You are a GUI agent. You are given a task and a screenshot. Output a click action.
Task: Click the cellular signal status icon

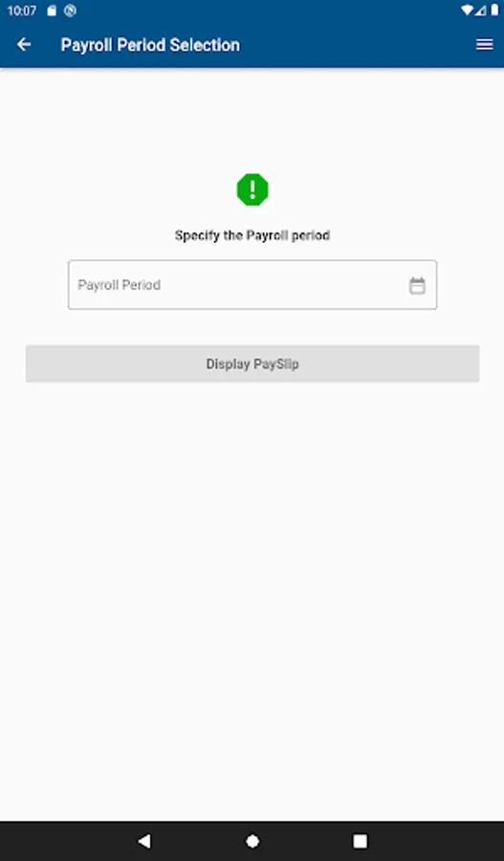pyautogui.click(x=481, y=11)
